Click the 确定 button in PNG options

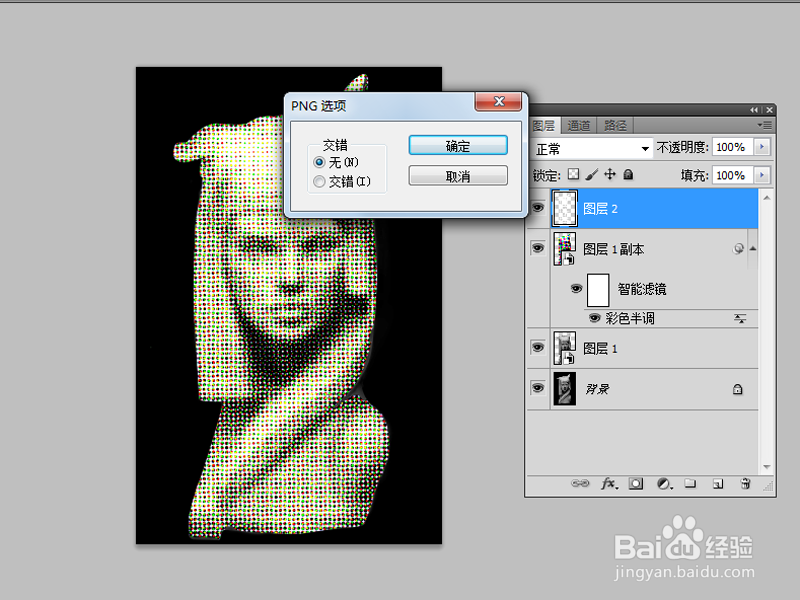coord(458,145)
